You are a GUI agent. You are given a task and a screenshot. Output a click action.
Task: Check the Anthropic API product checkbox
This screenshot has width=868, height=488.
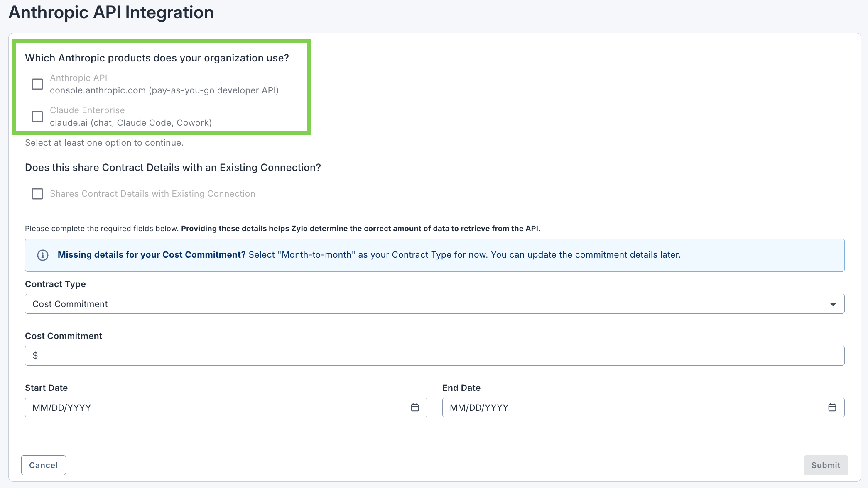tap(37, 84)
